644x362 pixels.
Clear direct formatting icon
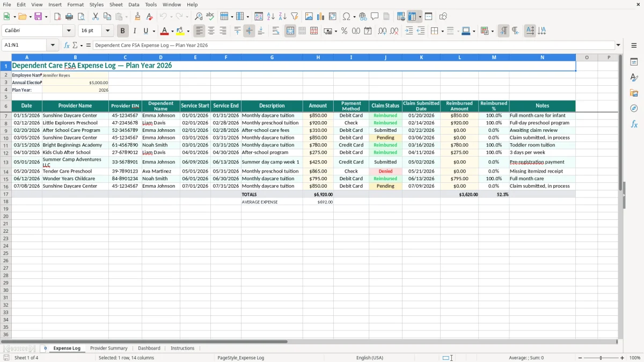click(149, 17)
